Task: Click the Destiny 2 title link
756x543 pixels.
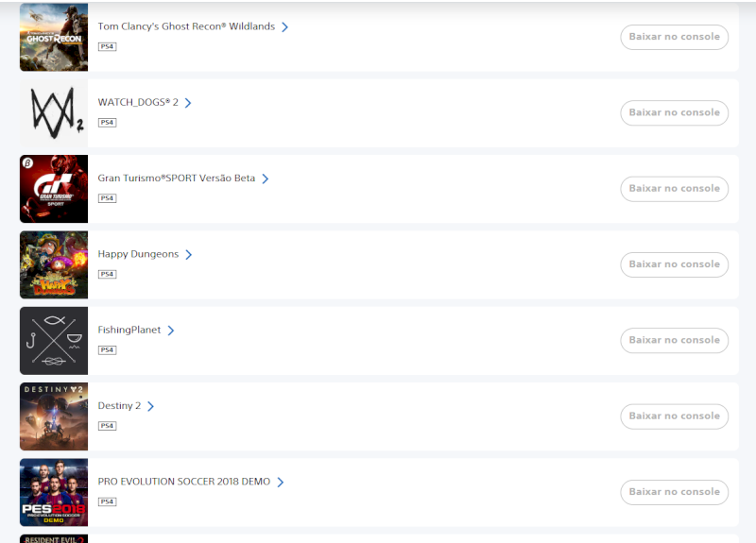Action: tap(119, 406)
